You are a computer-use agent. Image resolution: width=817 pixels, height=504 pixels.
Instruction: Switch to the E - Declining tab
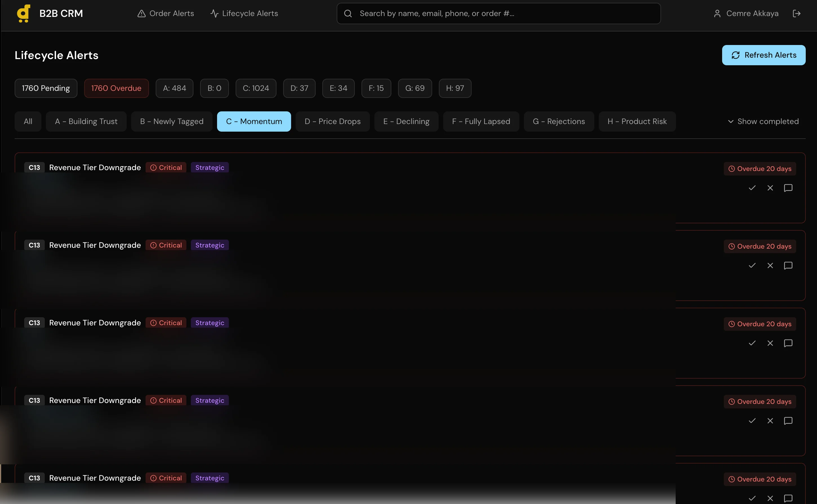[x=406, y=121]
